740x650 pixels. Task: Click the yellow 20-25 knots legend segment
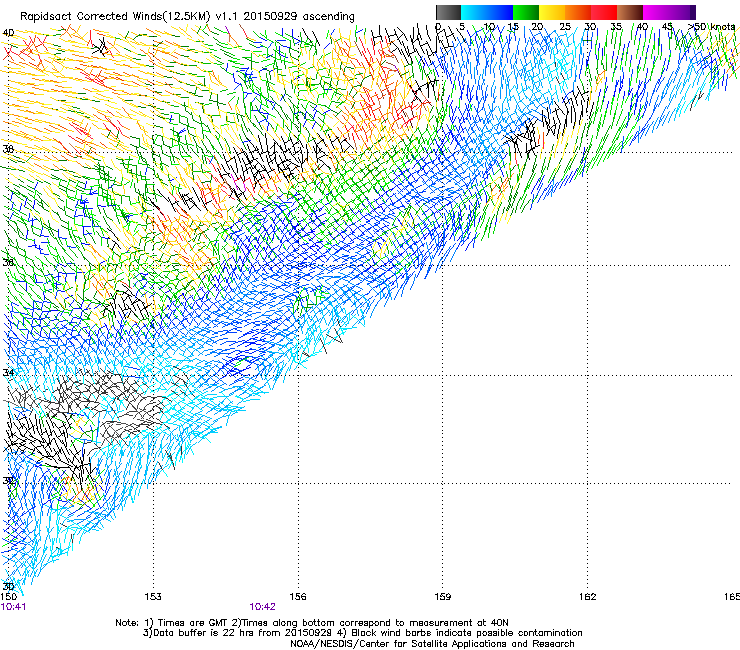pos(552,12)
